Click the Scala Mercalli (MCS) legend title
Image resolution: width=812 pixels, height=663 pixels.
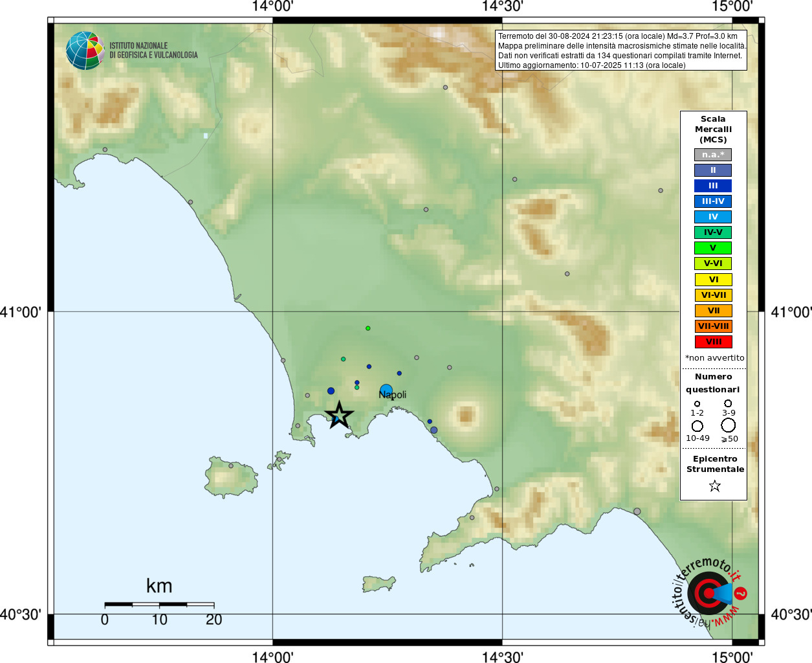pos(713,129)
